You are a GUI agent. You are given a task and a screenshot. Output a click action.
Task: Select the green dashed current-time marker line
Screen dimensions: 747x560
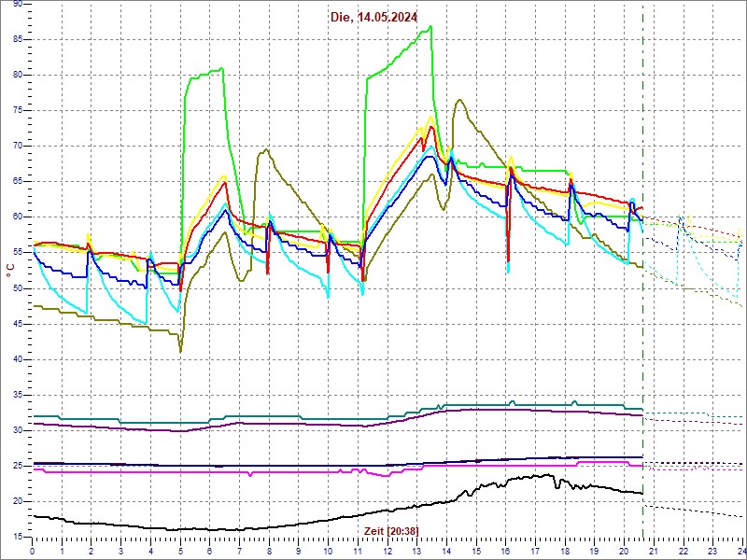pos(643,272)
